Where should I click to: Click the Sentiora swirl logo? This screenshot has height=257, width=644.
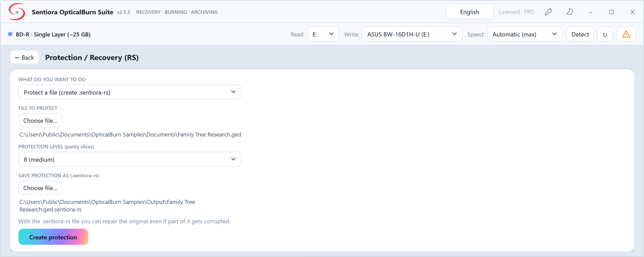pos(17,12)
